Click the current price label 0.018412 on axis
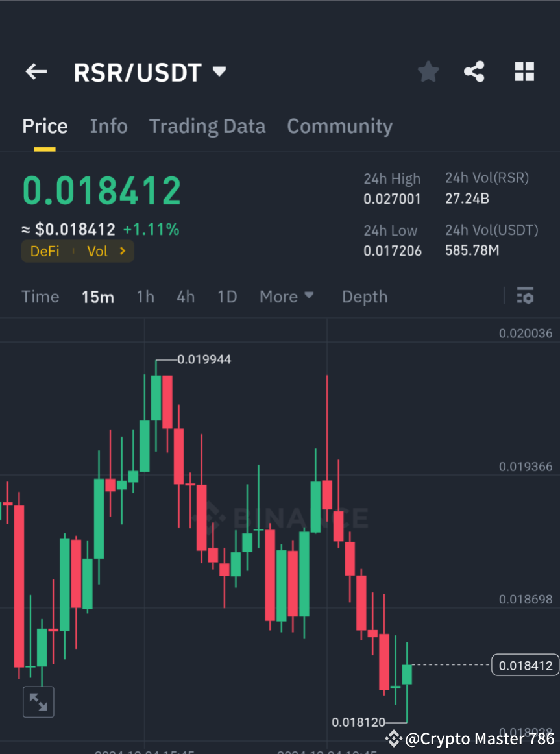The height and width of the screenshot is (754, 560). (525, 664)
